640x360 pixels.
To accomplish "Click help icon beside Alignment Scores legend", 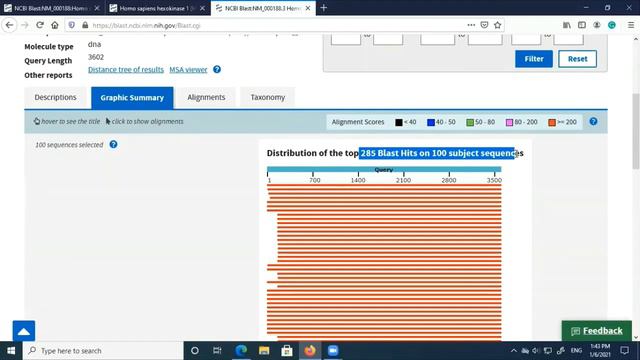I will 593,121.
